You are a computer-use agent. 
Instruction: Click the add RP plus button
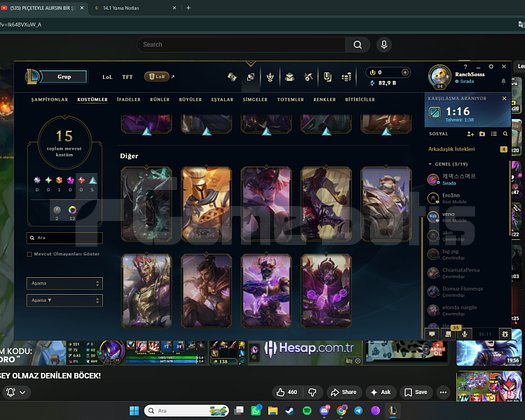[405, 72]
